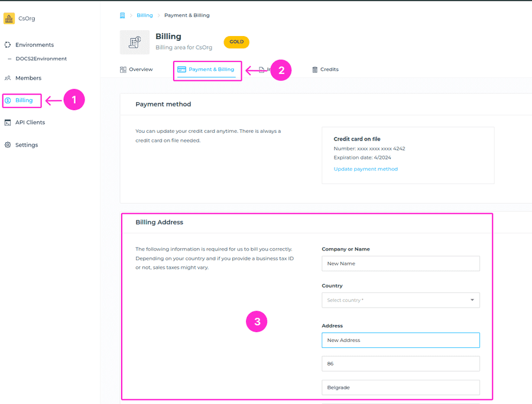Click the New Address input field
The image size is (532, 404).
pyautogui.click(x=400, y=340)
